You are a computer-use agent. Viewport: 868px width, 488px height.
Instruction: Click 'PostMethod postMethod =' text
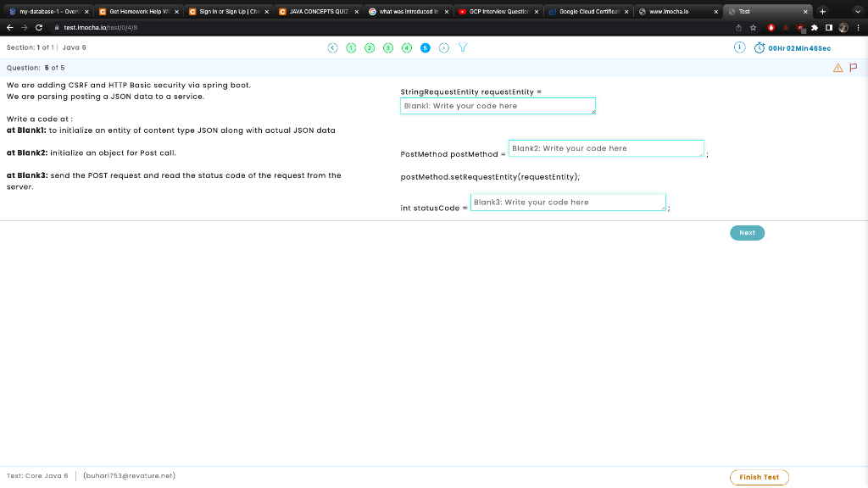point(453,154)
